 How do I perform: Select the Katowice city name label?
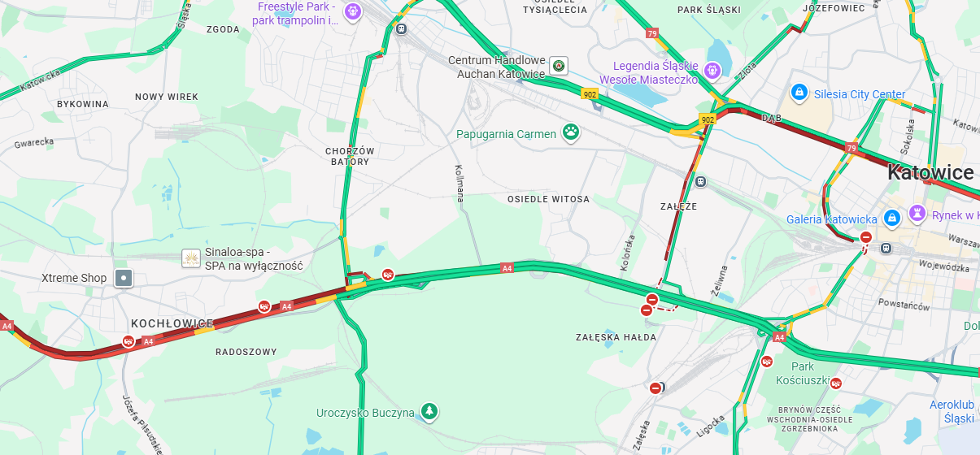(930, 172)
